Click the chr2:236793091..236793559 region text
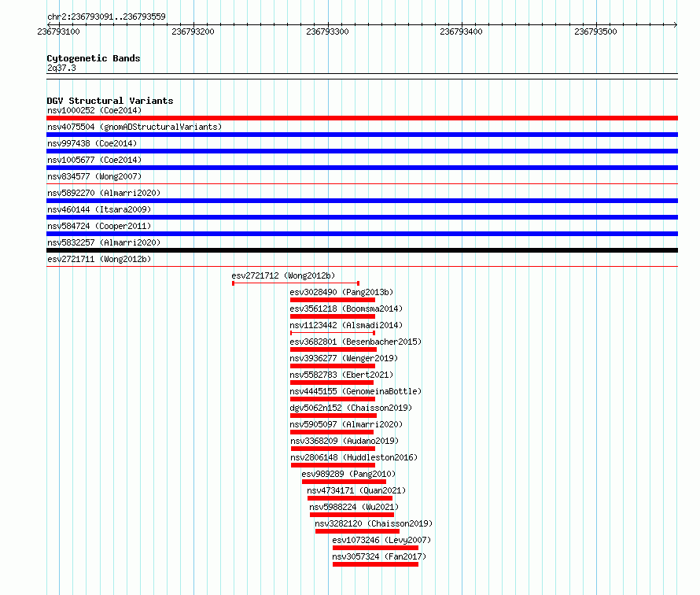The height and width of the screenshot is (595, 700). [106, 17]
